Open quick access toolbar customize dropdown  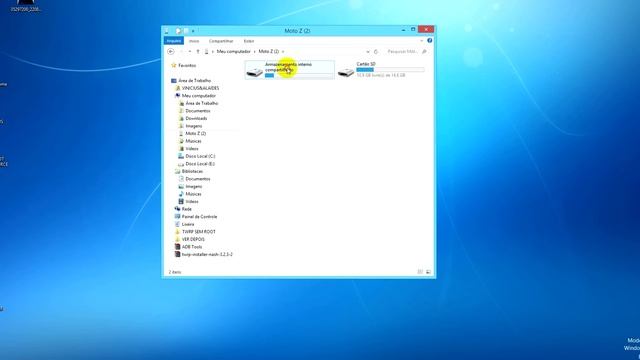193,31
